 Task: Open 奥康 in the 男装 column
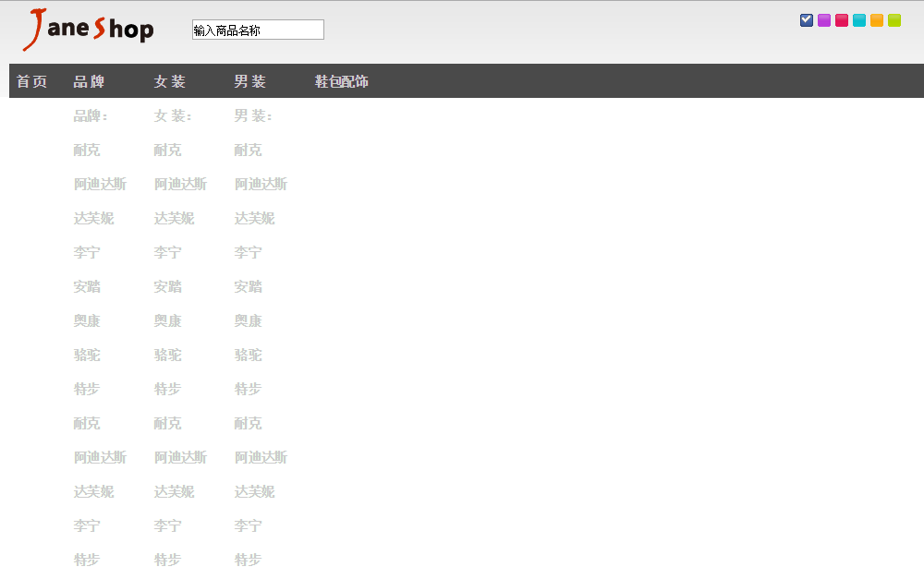click(248, 321)
